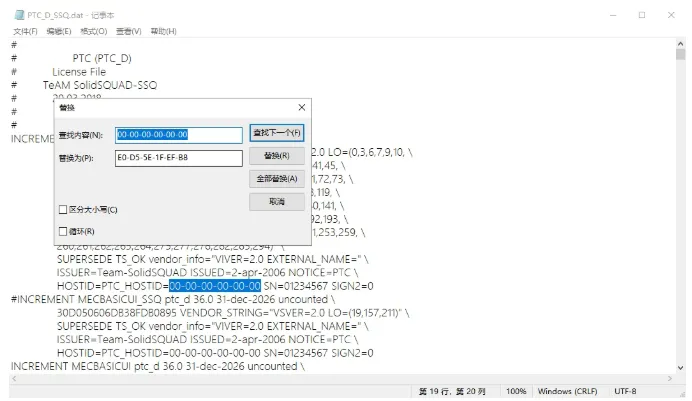The width and height of the screenshot is (692, 401).
Task: Click the vertical scrollbar thumb
Action: point(680,55)
